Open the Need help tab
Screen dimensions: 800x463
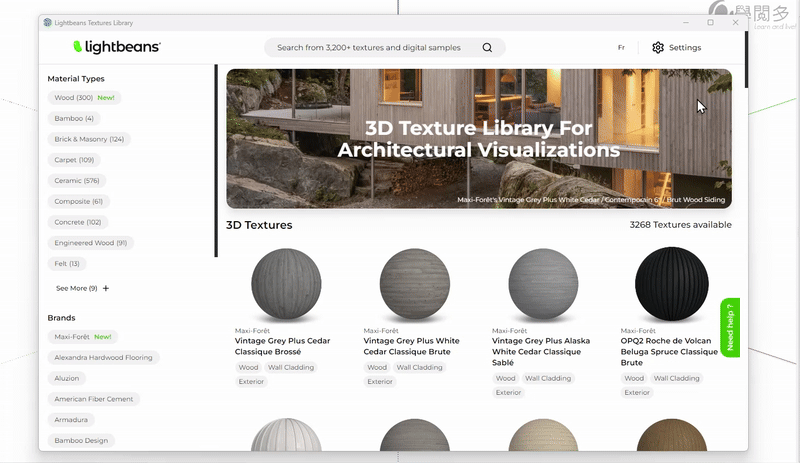730,328
